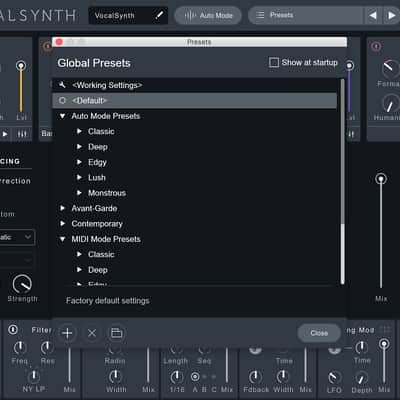Click the circle icon beside Default
Viewport: 400px width, 400px height.
point(62,100)
